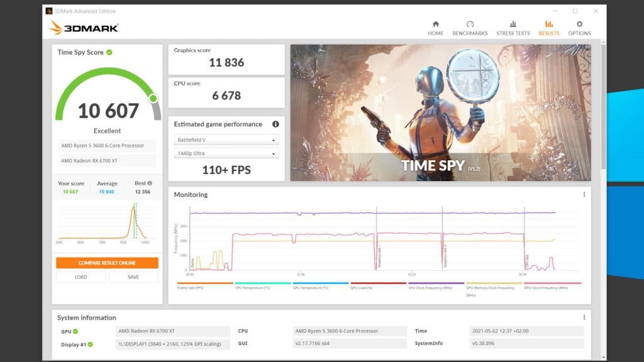Open the BENCHMARKS tab
Viewport: 644px width, 362px height.
[470, 28]
